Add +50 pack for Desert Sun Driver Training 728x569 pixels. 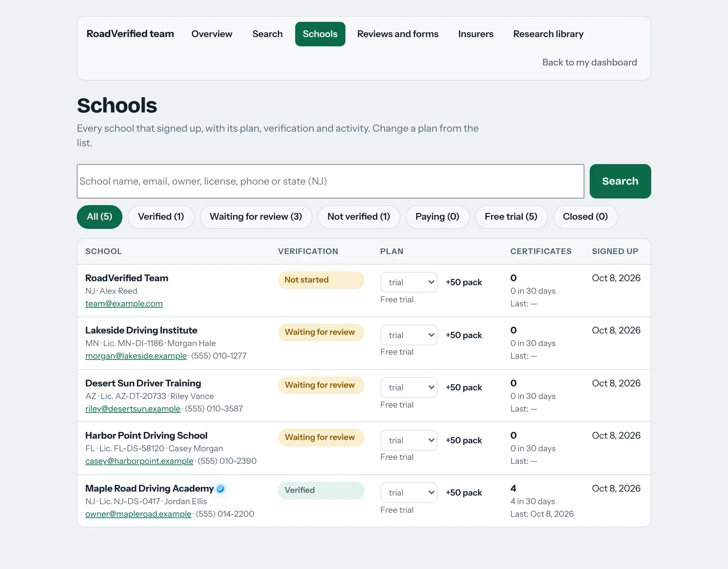[x=464, y=387]
